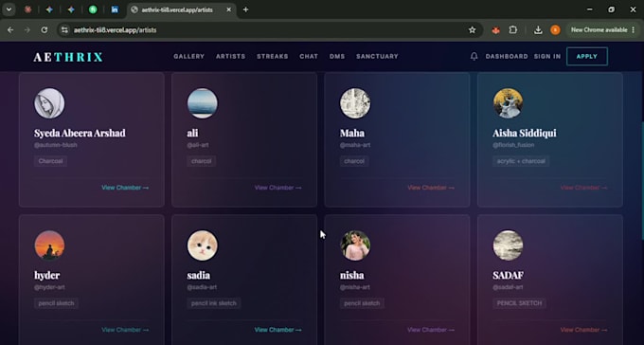Click Aisha Siddiqui's avatar image
The height and width of the screenshot is (345, 644).
(508, 103)
